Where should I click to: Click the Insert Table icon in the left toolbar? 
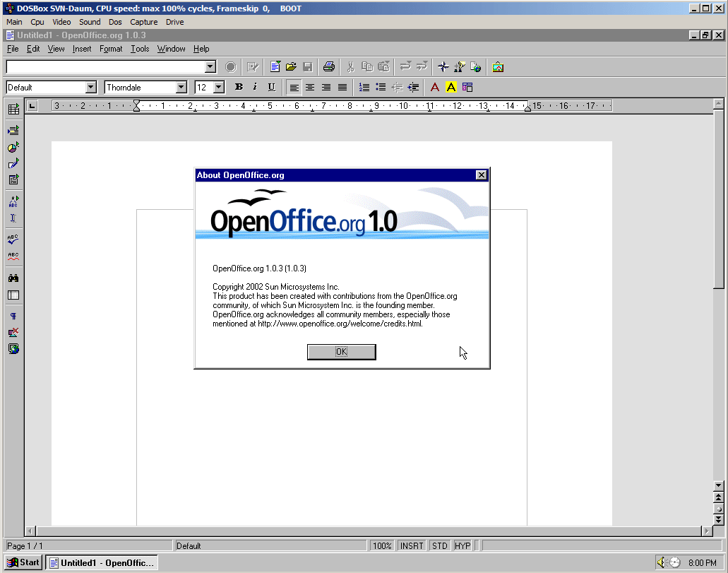pos(13,110)
